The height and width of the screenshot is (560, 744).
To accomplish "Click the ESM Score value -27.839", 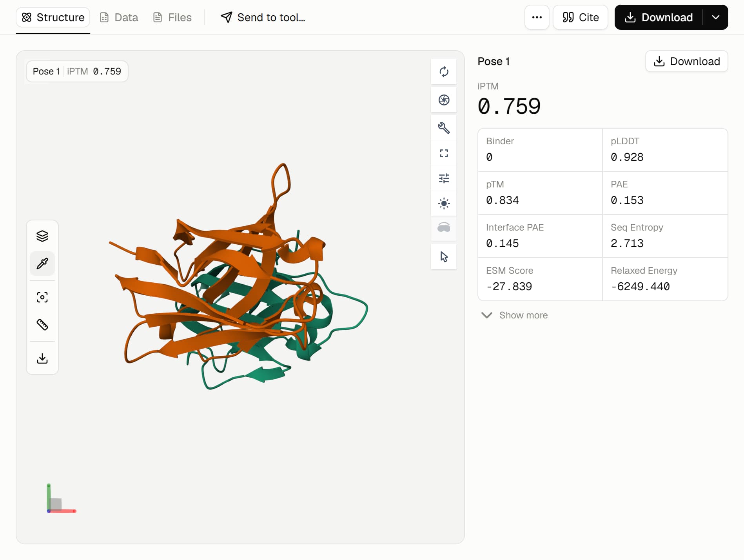I will [x=509, y=287].
